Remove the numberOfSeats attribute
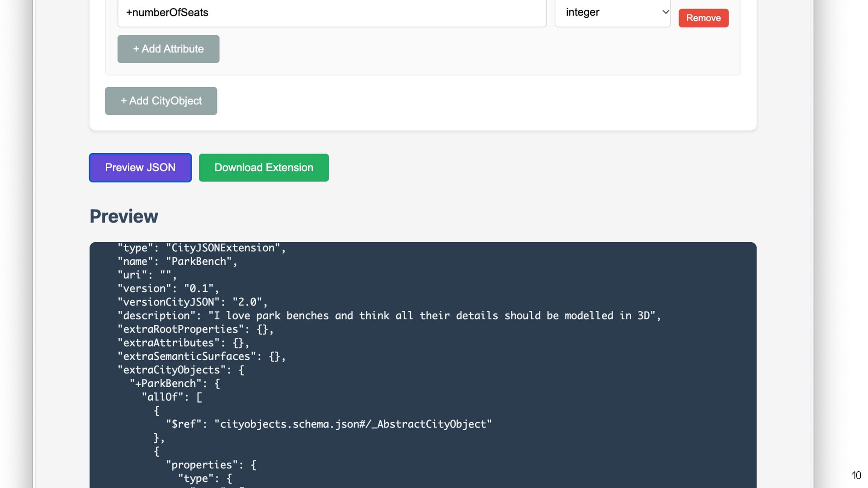Image resolution: width=868 pixels, height=488 pixels. (703, 18)
